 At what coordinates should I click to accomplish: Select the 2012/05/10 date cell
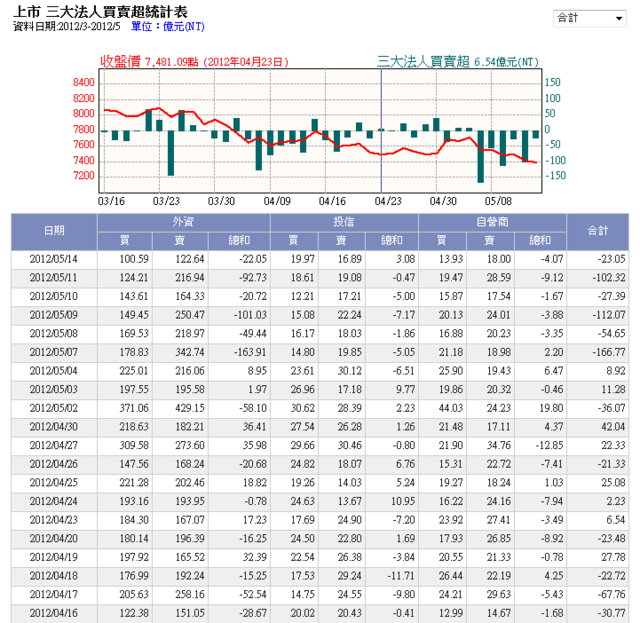53,296
